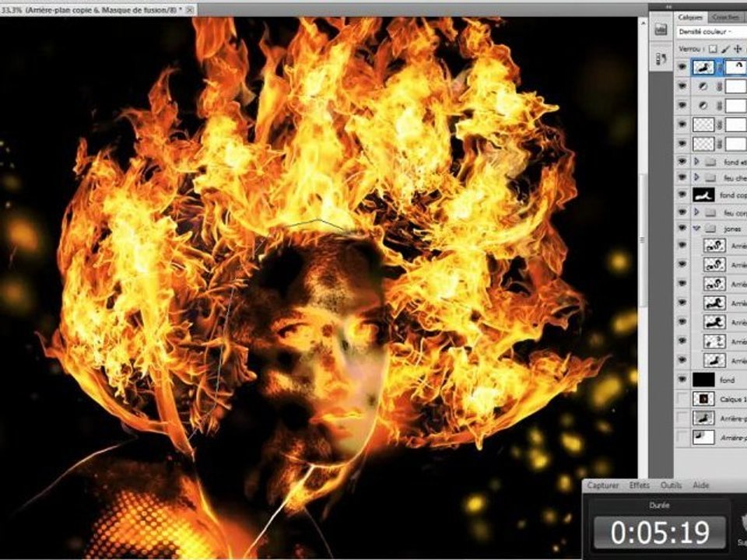Click the folder icon of 'feu che' group
Image resolution: width=747 pixels, height=560 pixels.
click(710, 177)
